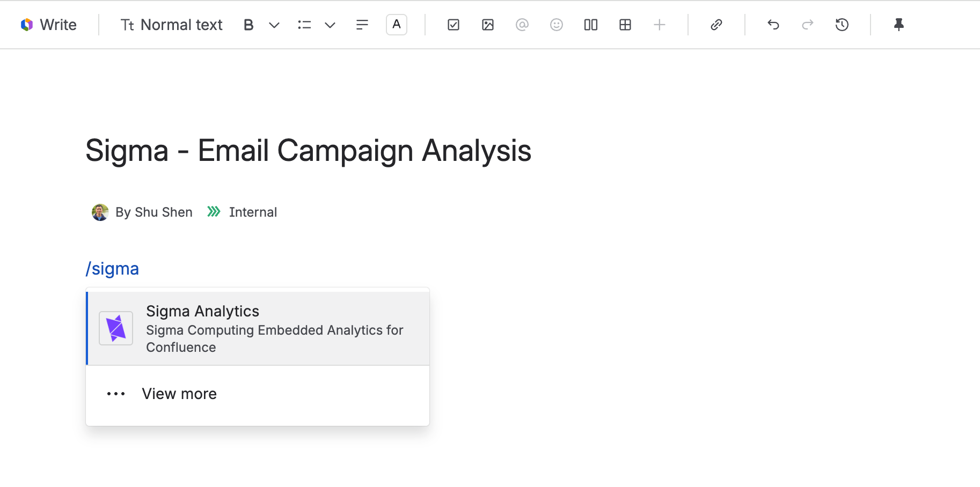Open the Normal text style dropdown

(x=172, y=25)
